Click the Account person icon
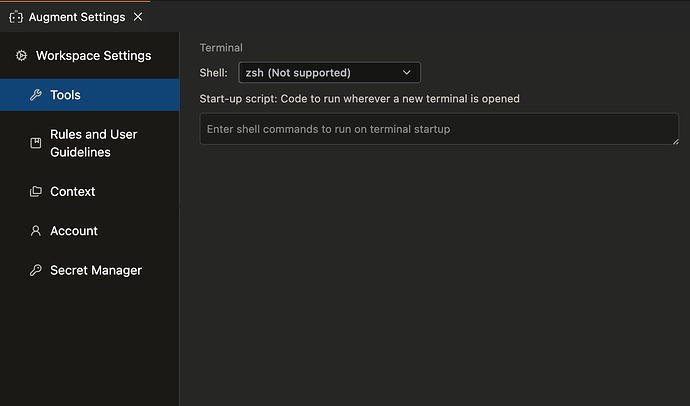The image size is (690, 406). pyautogui.click(x=36, y=231)
